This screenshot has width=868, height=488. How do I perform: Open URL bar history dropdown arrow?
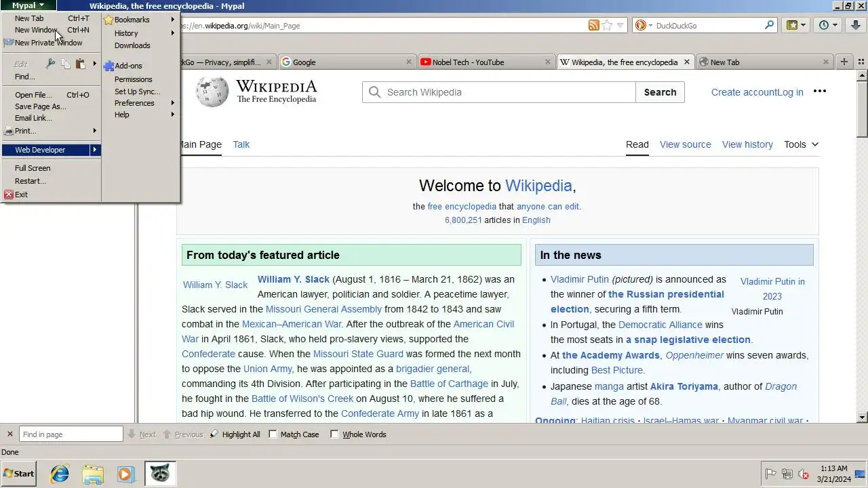click(620, 26)
